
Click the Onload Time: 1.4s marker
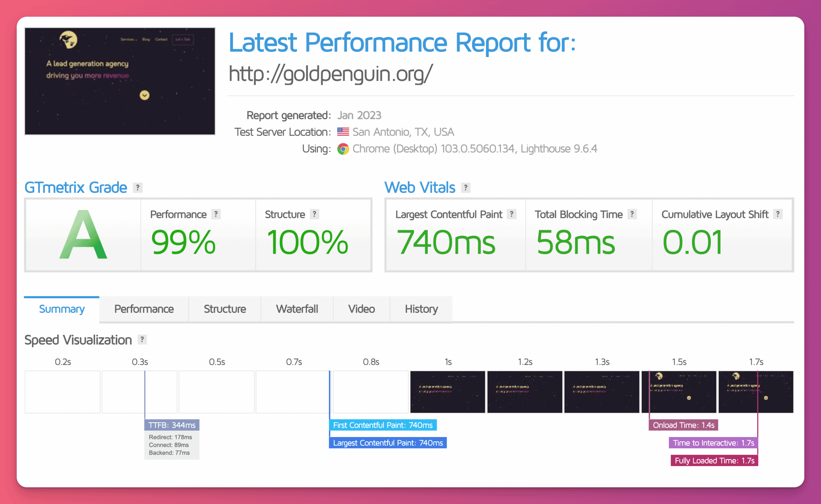coord(683,425)
